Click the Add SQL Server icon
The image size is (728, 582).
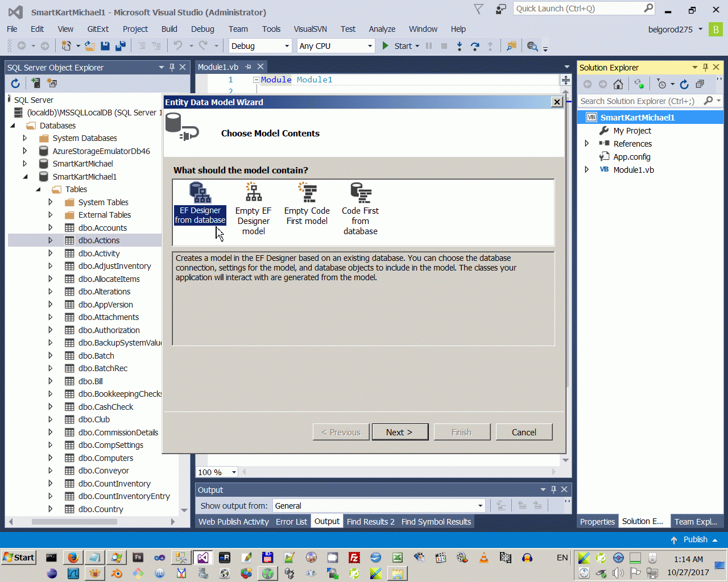tap(35, 84)
